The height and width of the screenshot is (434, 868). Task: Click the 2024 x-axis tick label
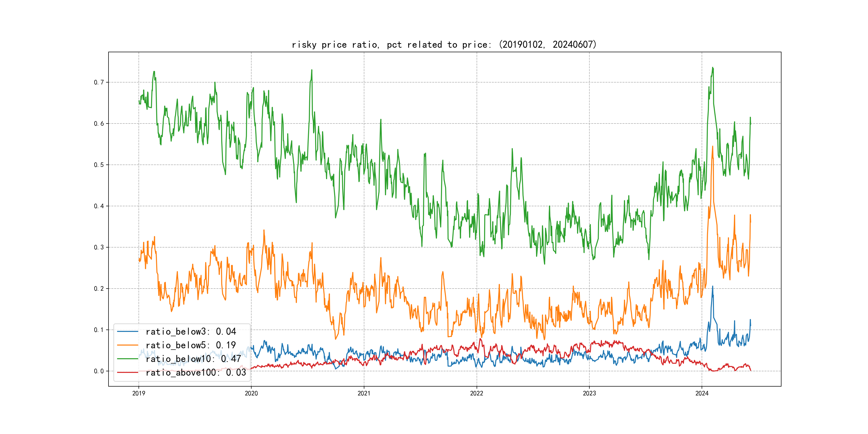[x=702, y=393]
